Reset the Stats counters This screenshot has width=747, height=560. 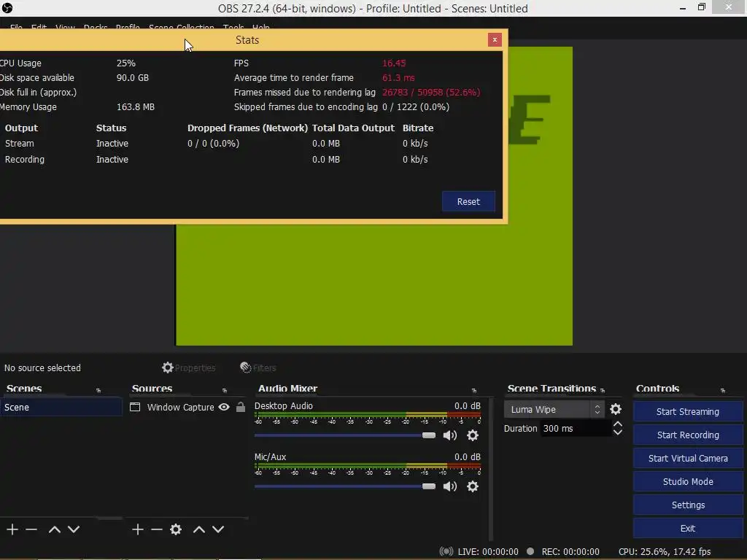(x=468, y=201)
